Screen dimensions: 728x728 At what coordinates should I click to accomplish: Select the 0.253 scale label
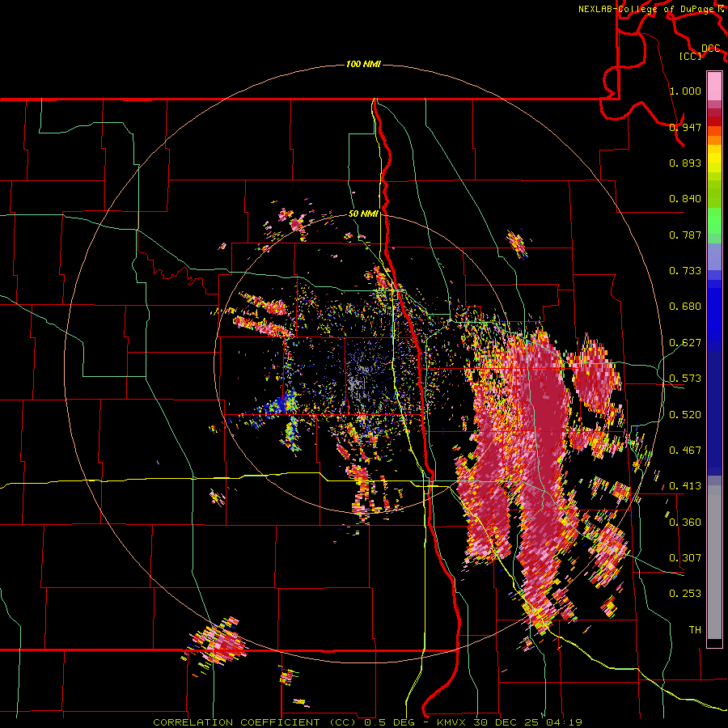[685, 594]
